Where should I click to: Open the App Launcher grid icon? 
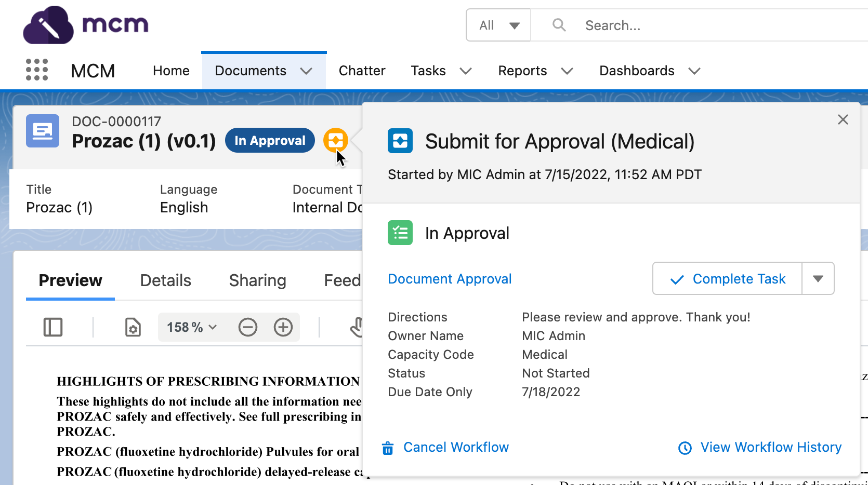click(37, 70)
